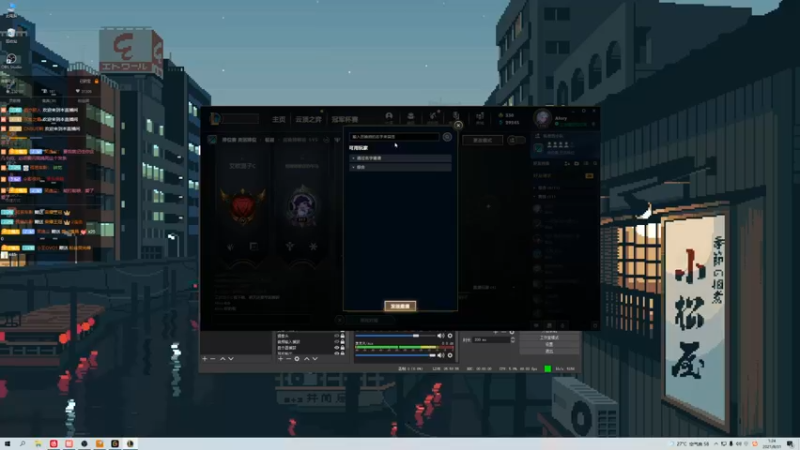Image resolution: width=800 pixels, height=450 pixels.
Task: Click first position icon under second banner
Action: (x=290, y=247)
